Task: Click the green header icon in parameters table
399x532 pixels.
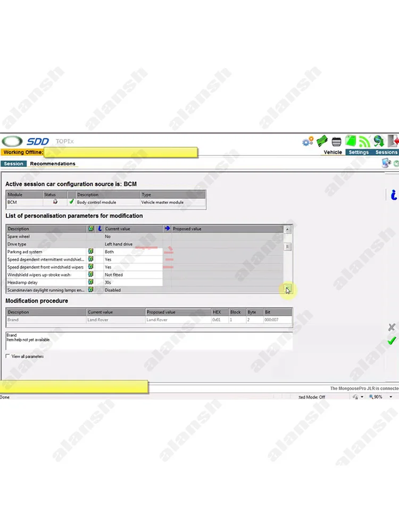Action: (x=91, y=229)
